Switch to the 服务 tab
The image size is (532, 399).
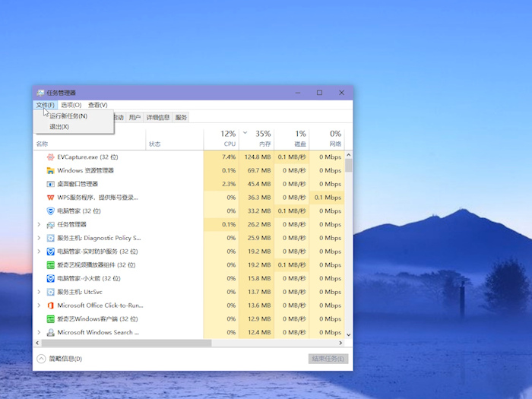coord(181,118)
